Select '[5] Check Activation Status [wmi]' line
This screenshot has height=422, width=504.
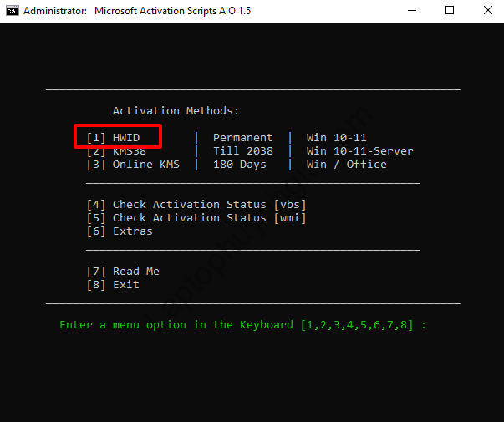point(196,218)
